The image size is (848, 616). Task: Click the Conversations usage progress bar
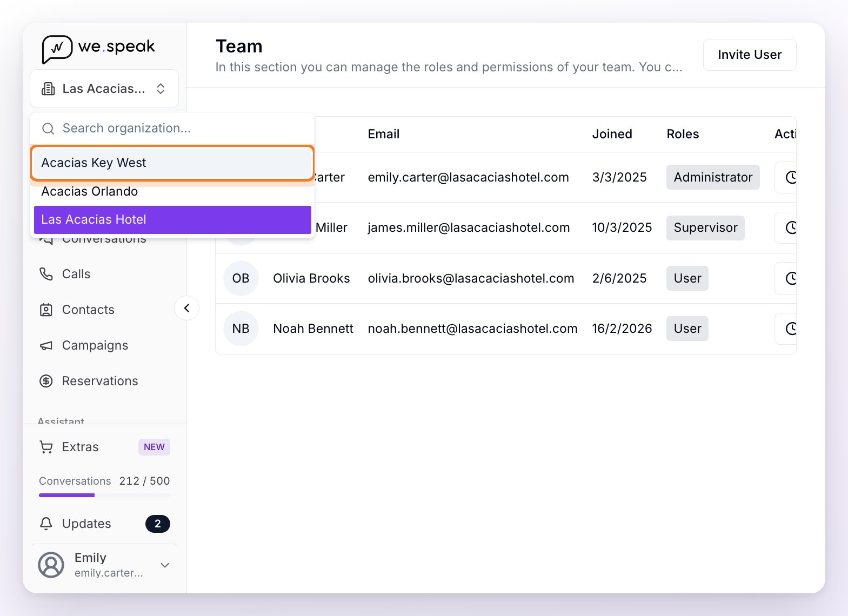pos(104,495)
